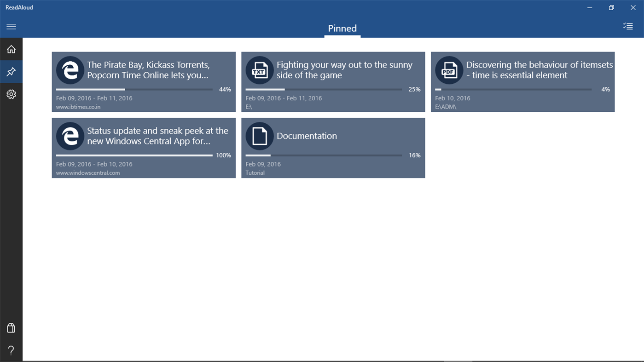Click the Edge icon on the Pirate Bay tile
Screen dimensions: 644x362
pos(70,70)
